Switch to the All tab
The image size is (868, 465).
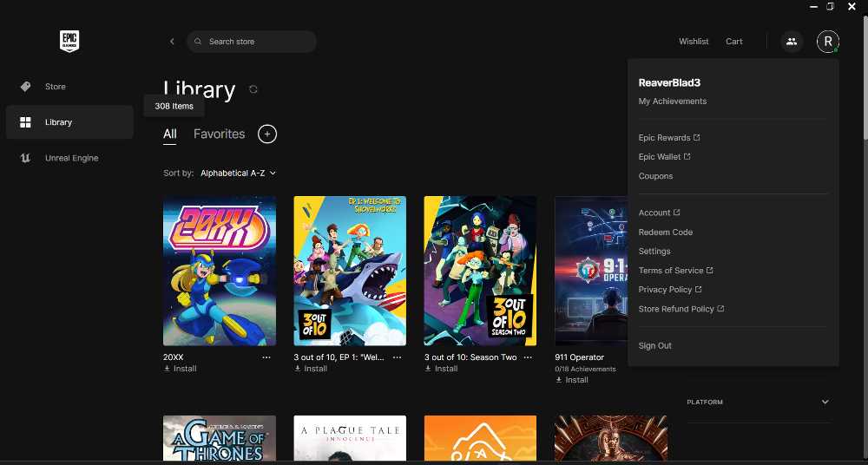[169, 134]
